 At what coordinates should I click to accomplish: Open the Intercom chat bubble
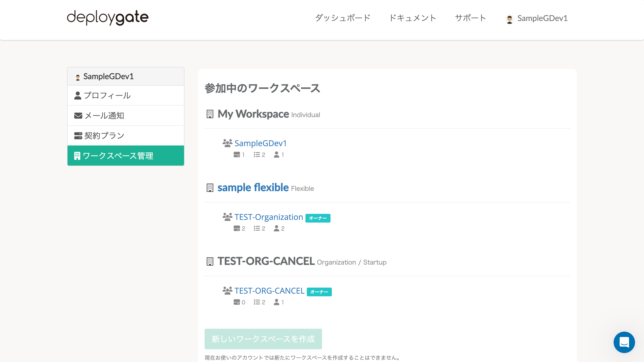[624, 343]
